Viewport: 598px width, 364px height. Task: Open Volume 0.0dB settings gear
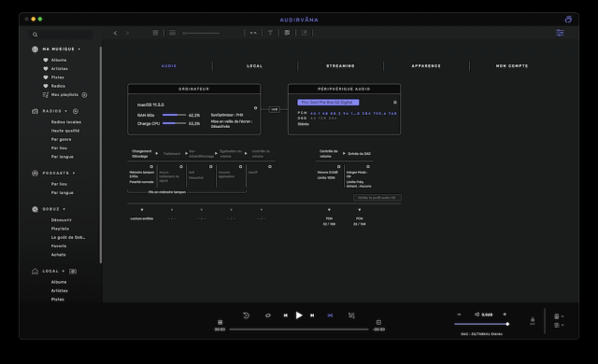pos(338,166)
